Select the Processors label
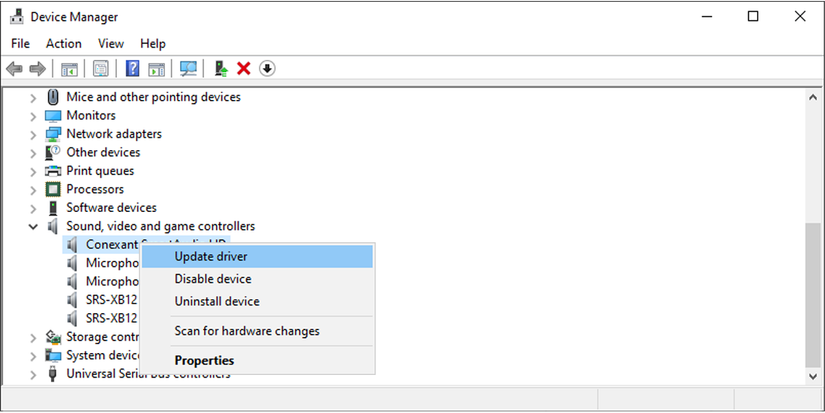The width and height of the screenshot is (825, 413). [x=95, y=189]
